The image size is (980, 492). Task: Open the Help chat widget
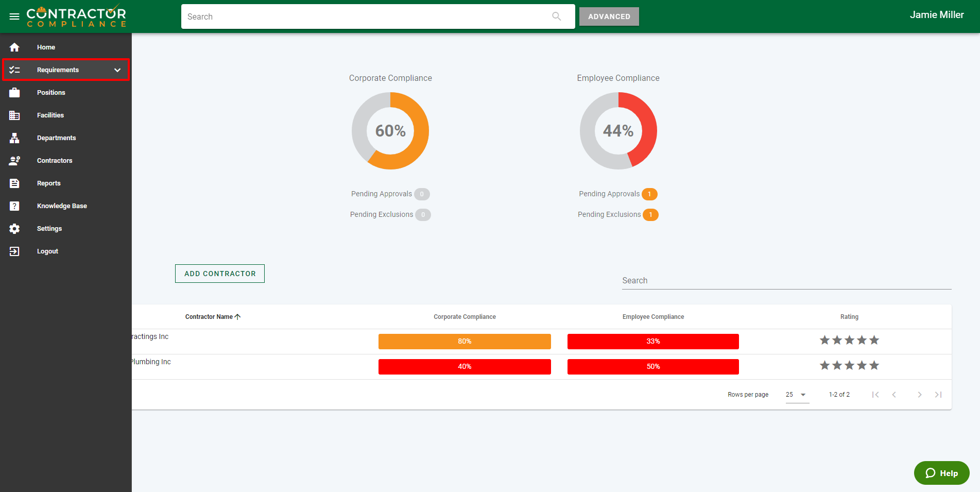pyautogui.click(x=941, y=473)
